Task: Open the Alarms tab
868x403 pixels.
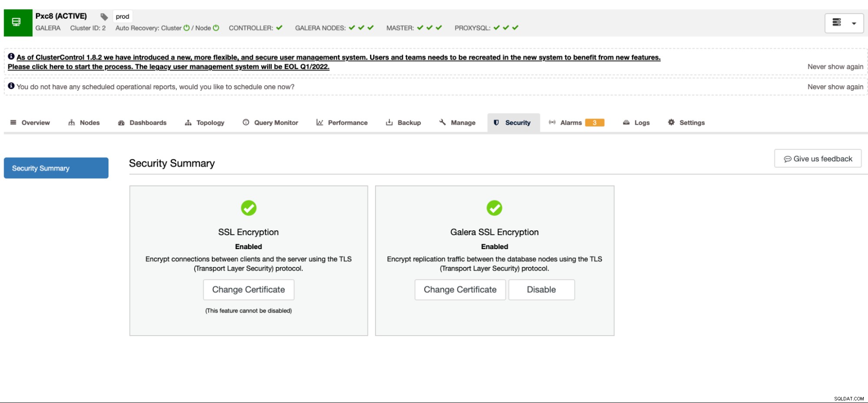Action: coord(571,123)
